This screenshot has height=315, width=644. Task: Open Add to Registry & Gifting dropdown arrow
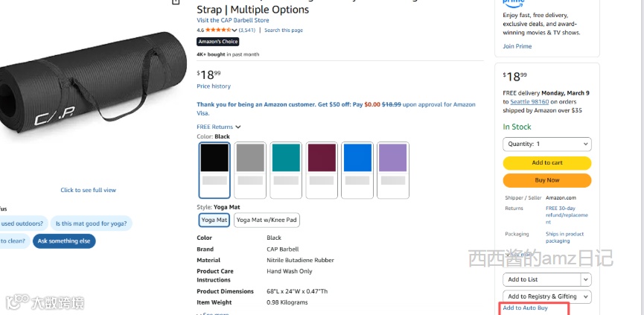click(x=586, y=296)
